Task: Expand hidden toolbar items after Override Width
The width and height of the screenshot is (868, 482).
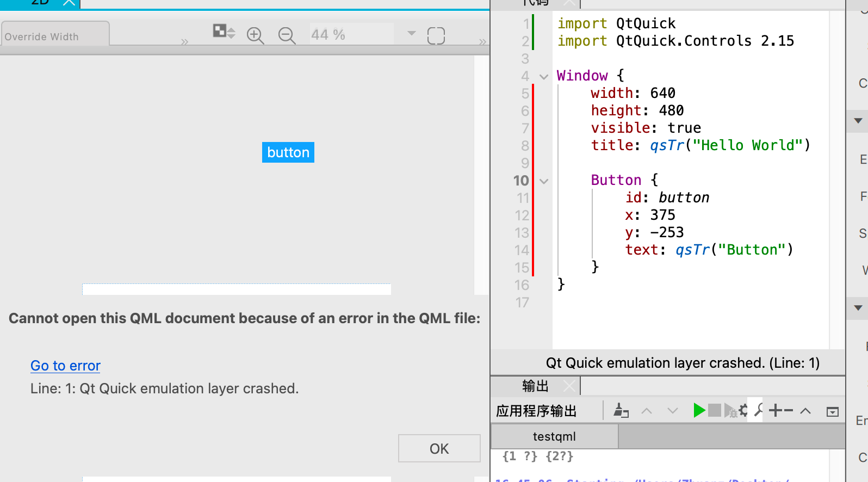Action: coord(184,42)
